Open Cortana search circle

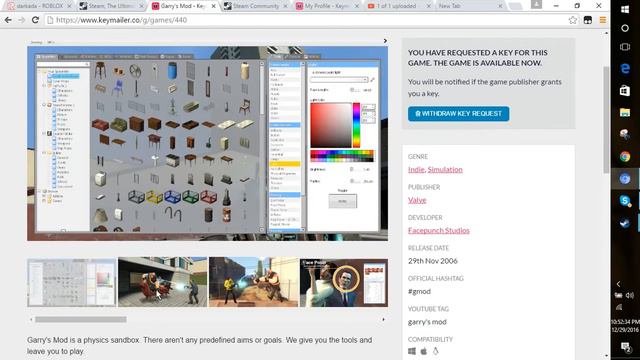(x=625, y=28)
